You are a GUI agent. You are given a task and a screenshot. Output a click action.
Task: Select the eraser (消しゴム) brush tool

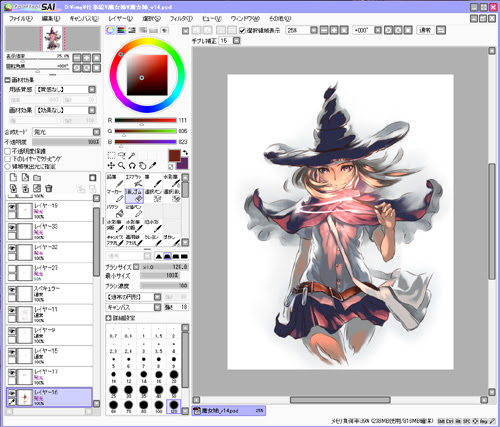click(x=134, y=196)
